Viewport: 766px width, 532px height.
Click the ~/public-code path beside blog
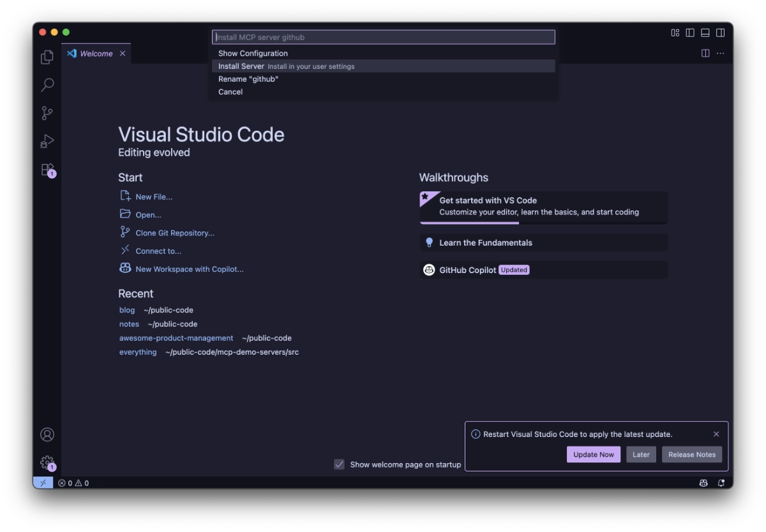pos(169,310)
